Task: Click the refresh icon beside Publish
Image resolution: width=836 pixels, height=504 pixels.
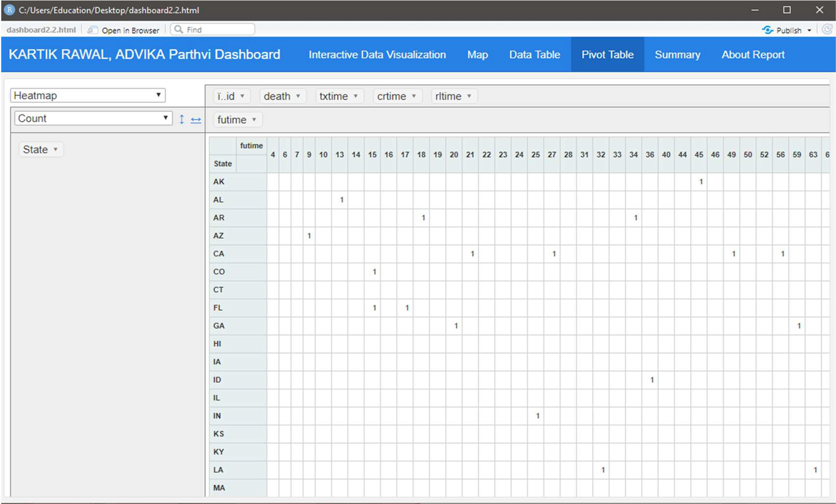Action: [x=827, y=29]
